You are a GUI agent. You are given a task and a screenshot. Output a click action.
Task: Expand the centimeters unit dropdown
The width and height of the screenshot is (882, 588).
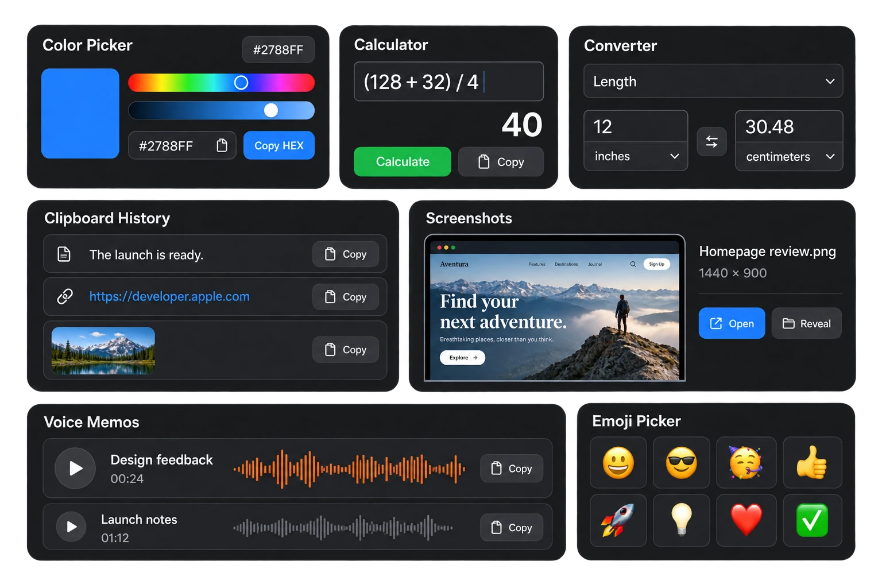789,157
